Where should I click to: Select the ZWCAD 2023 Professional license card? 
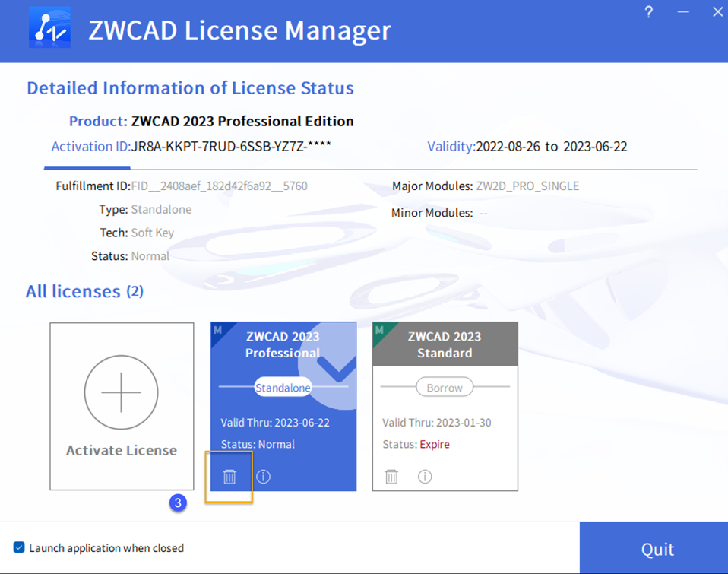283,406
